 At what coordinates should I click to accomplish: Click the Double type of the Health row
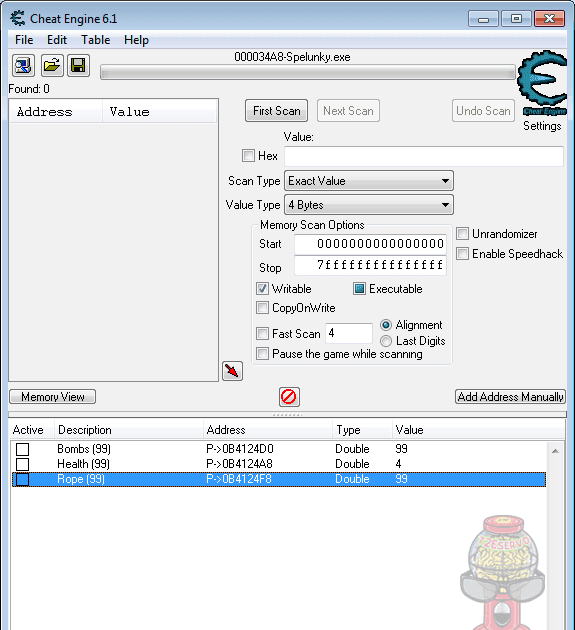[352, 464]
